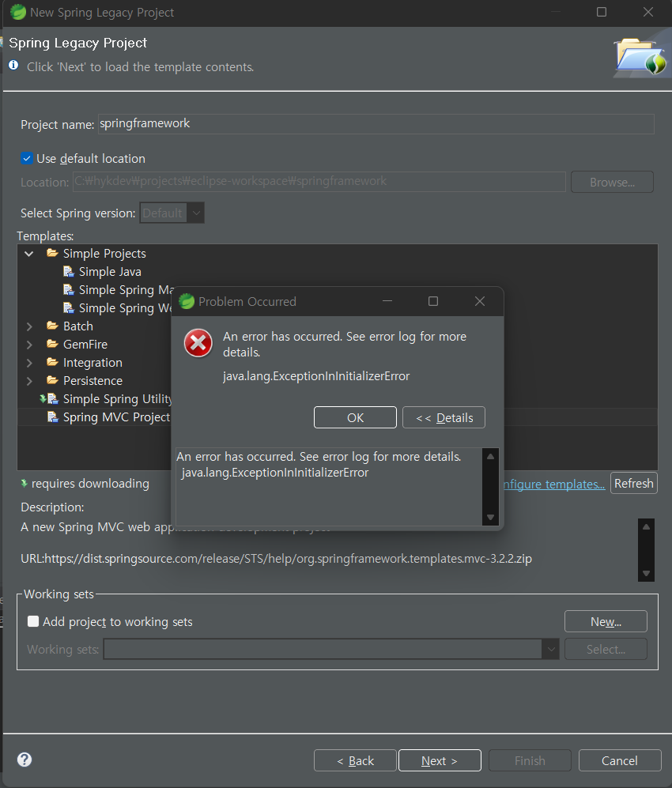Expand the Integration folder
This screenshot has height=788, width=672.
click(29, 363)
